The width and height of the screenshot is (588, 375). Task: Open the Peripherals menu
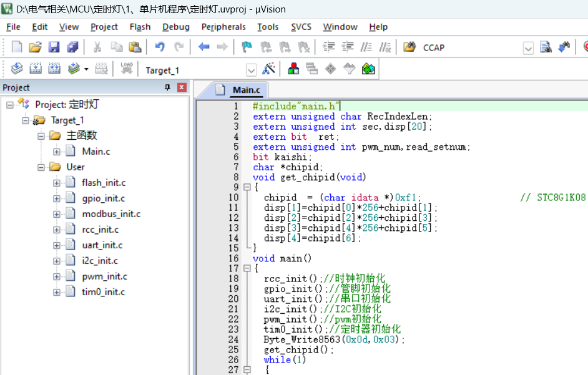(x=223, y=27)
